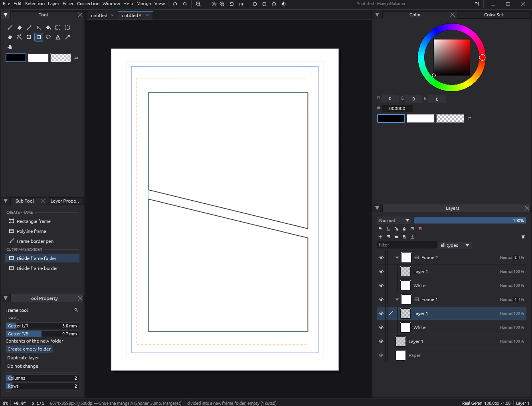Collapse the Sub Tool panel with its triangle
The width and height of the screenshot is (532, 406).
(6, 201)
